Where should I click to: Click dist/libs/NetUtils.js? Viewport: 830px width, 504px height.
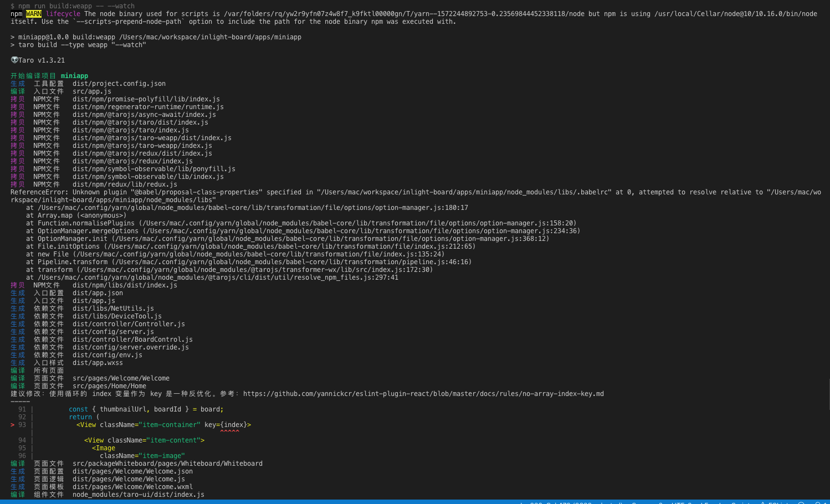(113, 308)
